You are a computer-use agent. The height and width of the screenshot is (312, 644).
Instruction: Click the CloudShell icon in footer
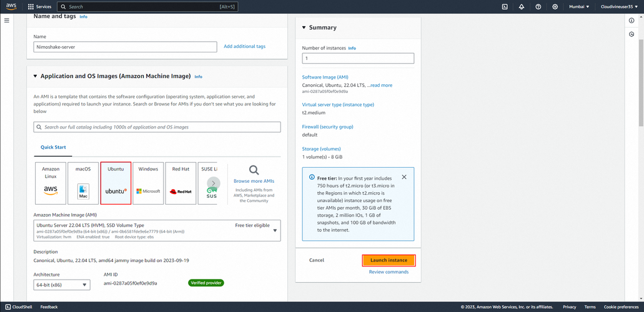[7, 307]
